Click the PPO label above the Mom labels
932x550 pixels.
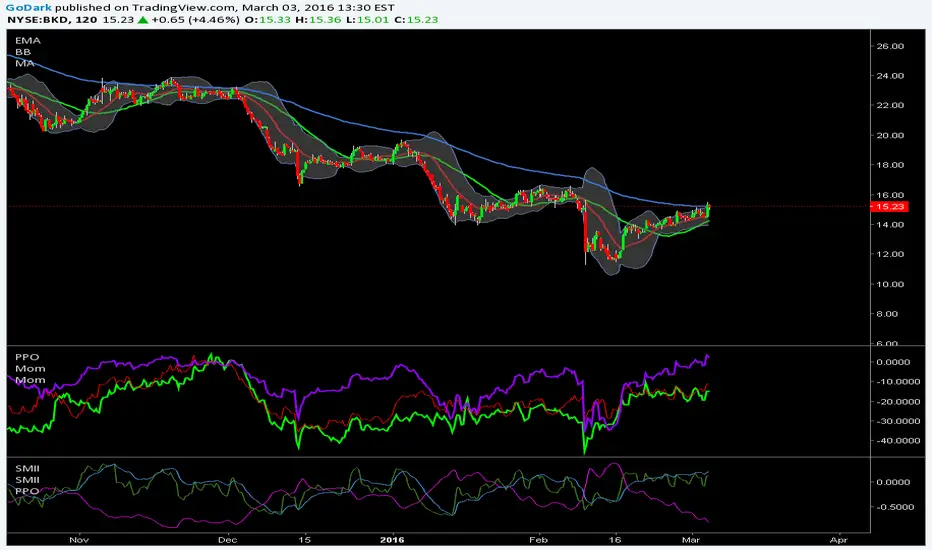[x=27, y=357]
